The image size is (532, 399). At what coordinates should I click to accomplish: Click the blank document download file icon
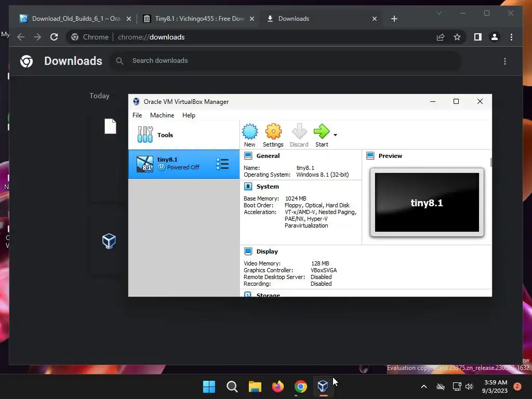coord(110,126)
